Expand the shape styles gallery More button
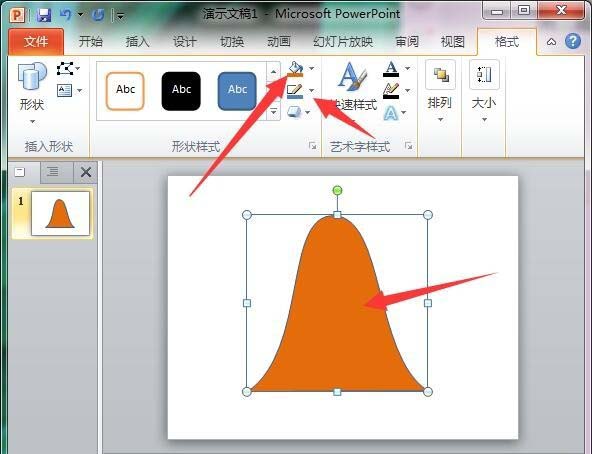592x454 pixels. 273,112
